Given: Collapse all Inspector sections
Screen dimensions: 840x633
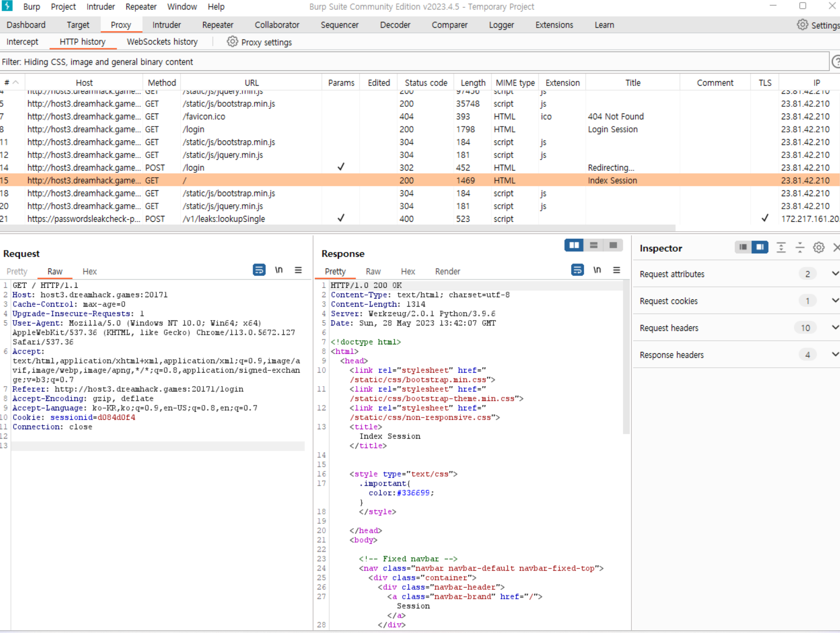Looking at the screenshot, I should [800, 247].
